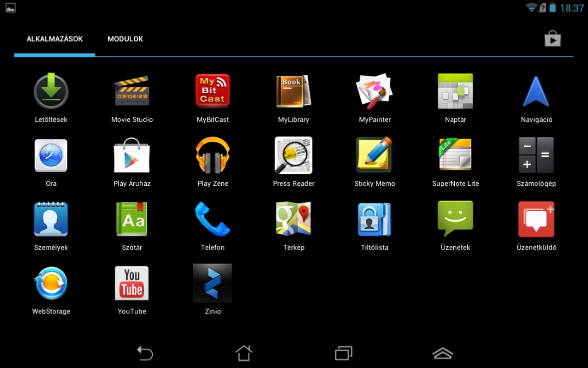Open the Üzenetek messages app
The height and width of the screenshot is (368, 588).
point(455,219)
